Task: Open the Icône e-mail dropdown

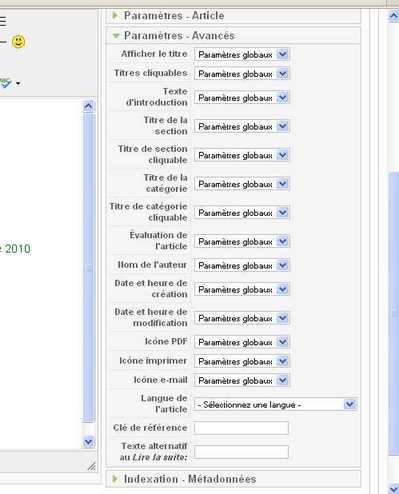Action: 242,380
